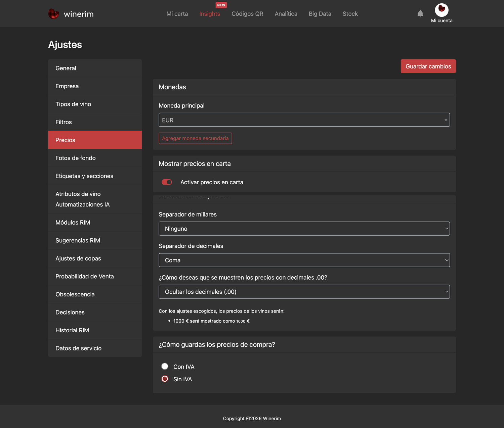Click ¿Cómo guardas los precios de compra? heading
504x428 pixels.
coord(217,345)
